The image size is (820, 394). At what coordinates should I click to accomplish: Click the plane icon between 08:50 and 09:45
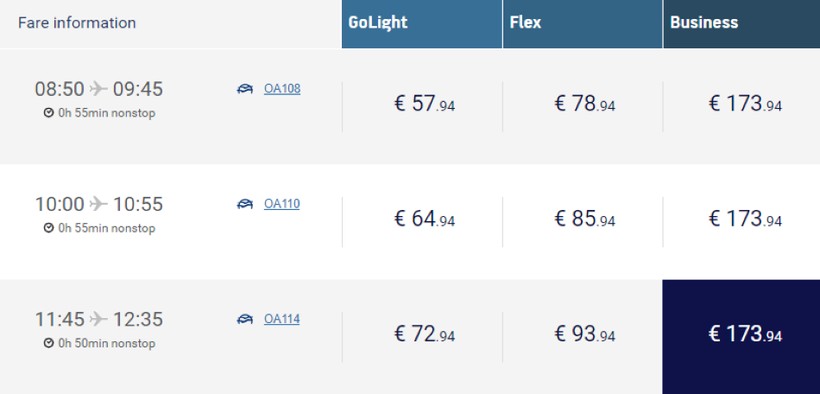pos(98,88)
